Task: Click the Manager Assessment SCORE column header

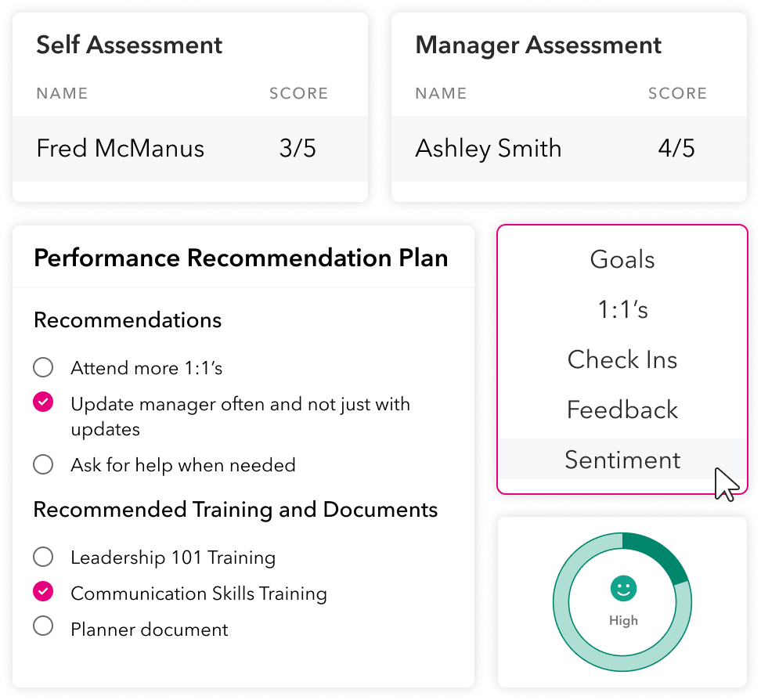Action: (677, 94)
